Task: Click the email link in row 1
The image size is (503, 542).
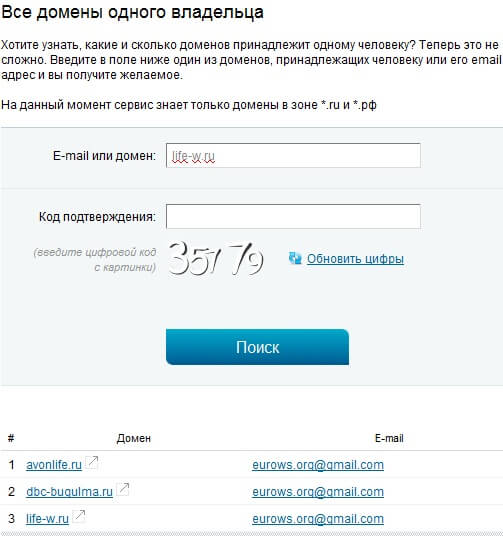Action: click(x=318, y=465)
